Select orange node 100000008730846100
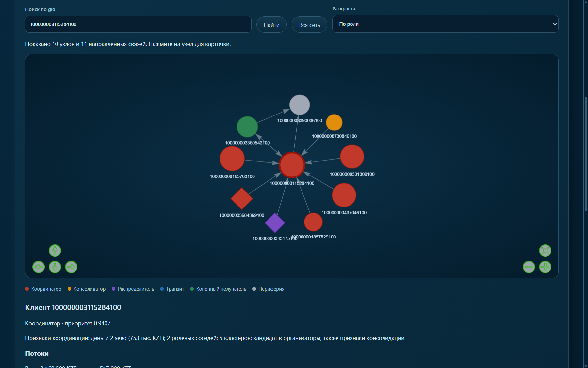 [x=334, y=123]
